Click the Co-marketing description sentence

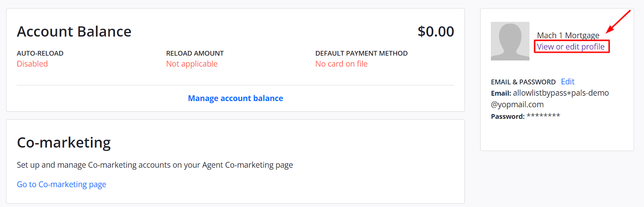[155, 165]
